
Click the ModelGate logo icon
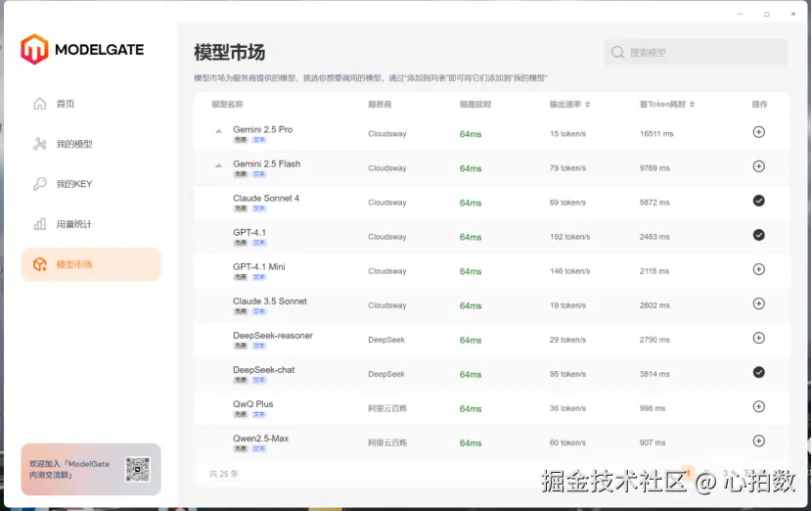point(34,49)
